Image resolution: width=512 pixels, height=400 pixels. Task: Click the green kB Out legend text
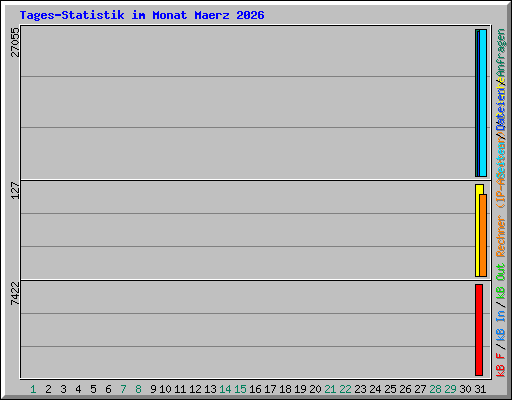(501, 282)
